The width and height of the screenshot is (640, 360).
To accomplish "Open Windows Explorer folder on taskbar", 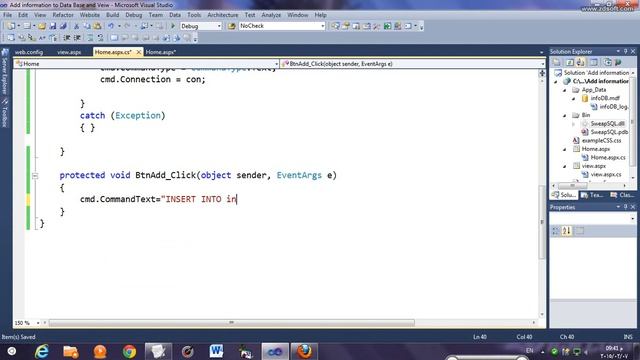I will coord(71,351).
